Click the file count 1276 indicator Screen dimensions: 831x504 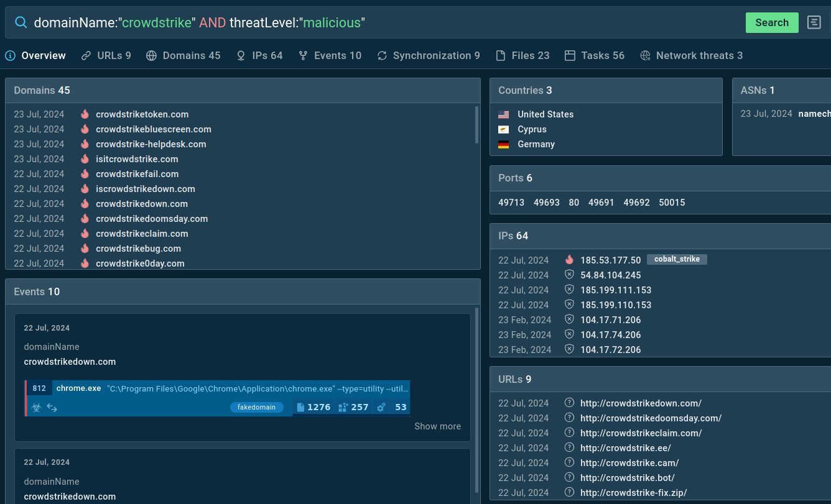pos(313,408)
